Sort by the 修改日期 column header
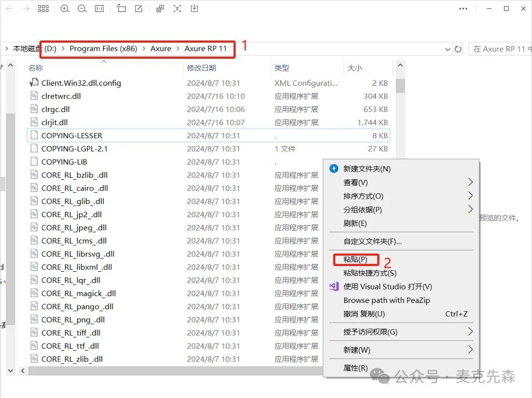 coord(201,68)
